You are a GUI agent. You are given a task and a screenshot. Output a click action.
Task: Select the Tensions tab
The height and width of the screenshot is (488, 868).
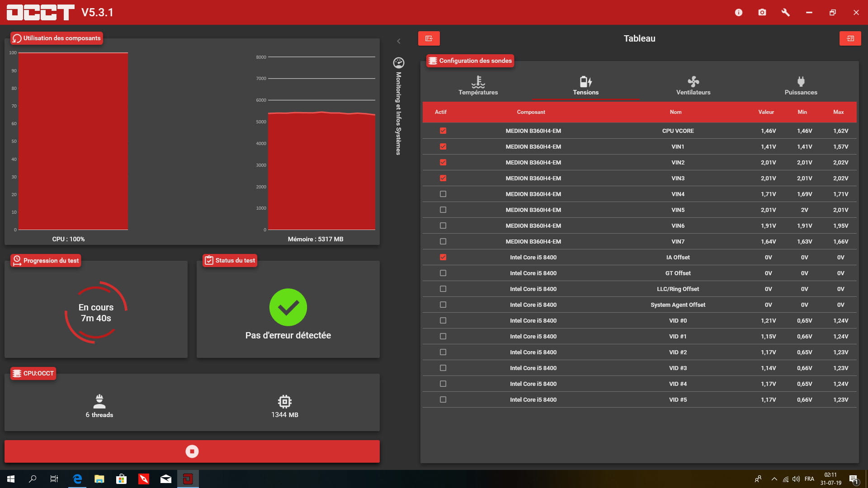pos(586,85)
